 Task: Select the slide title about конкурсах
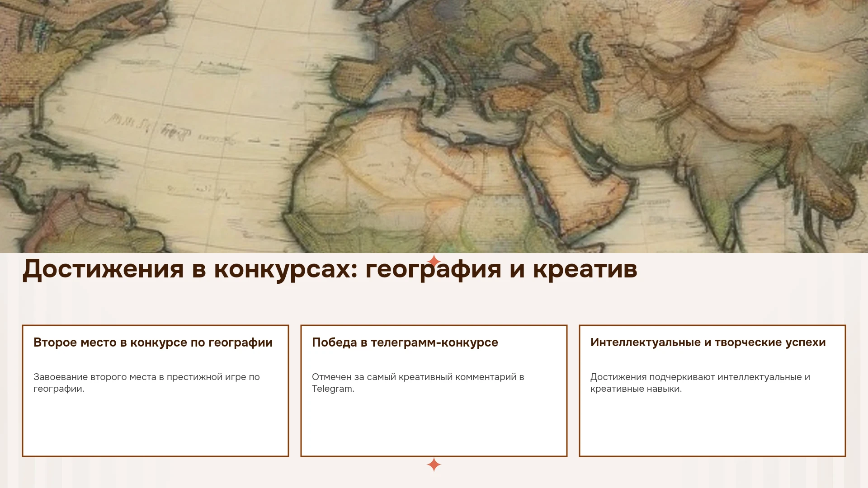(330, 269)
